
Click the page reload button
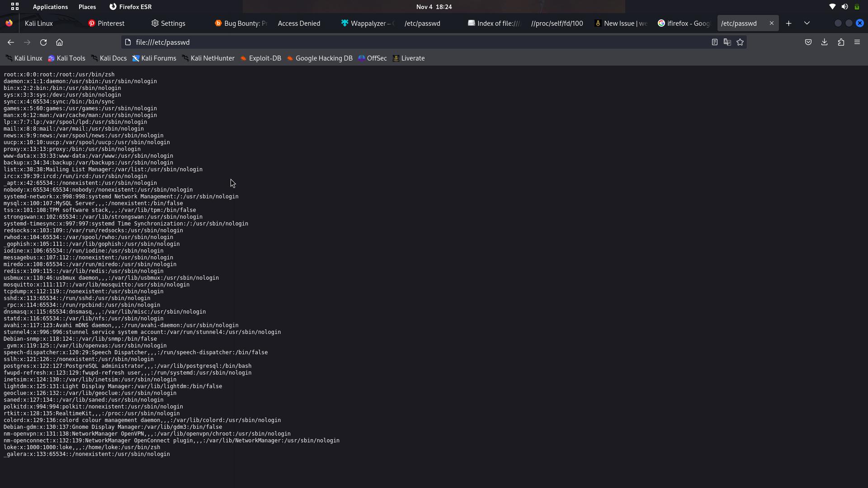tap(43, 42)
